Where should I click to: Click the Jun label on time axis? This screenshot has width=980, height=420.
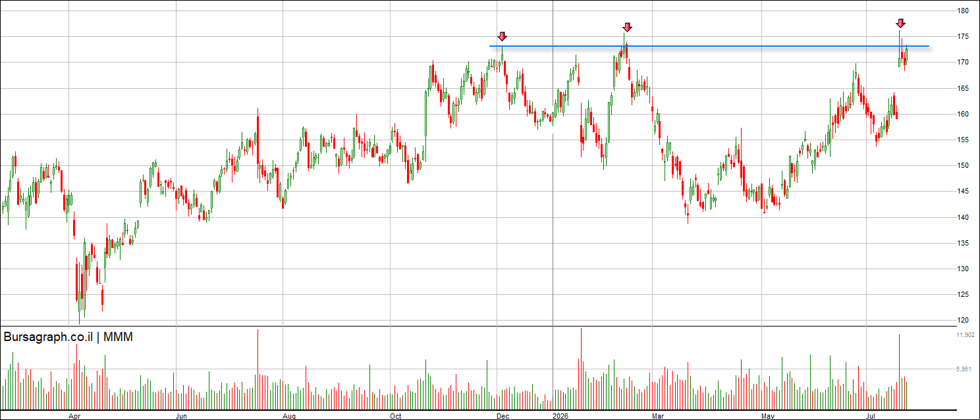coord(182,416)
